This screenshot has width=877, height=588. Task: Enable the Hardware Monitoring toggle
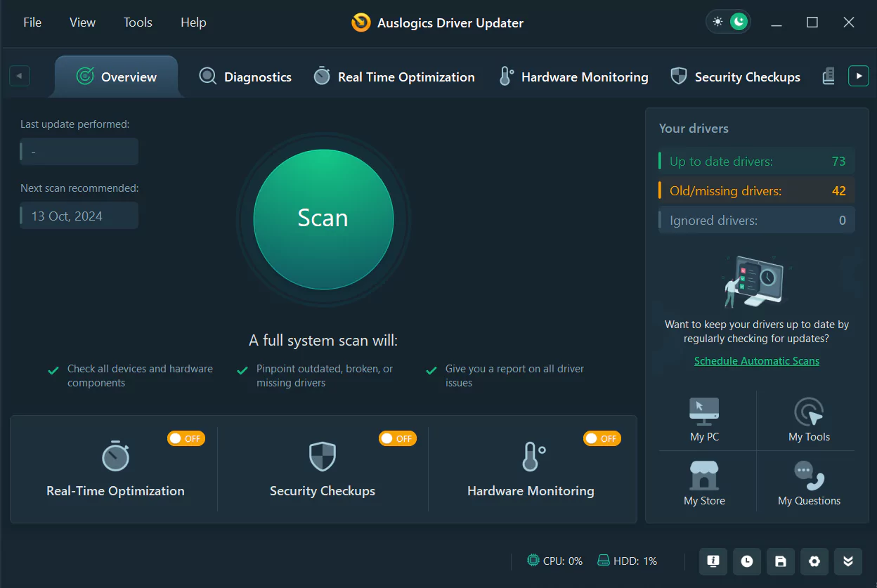602,438
